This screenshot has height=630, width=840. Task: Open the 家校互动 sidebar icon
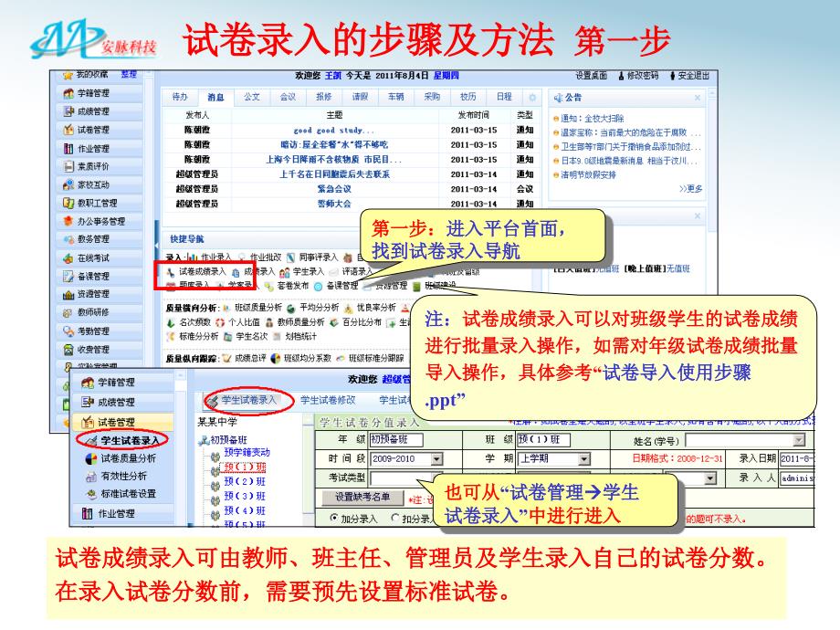[68, 184]
